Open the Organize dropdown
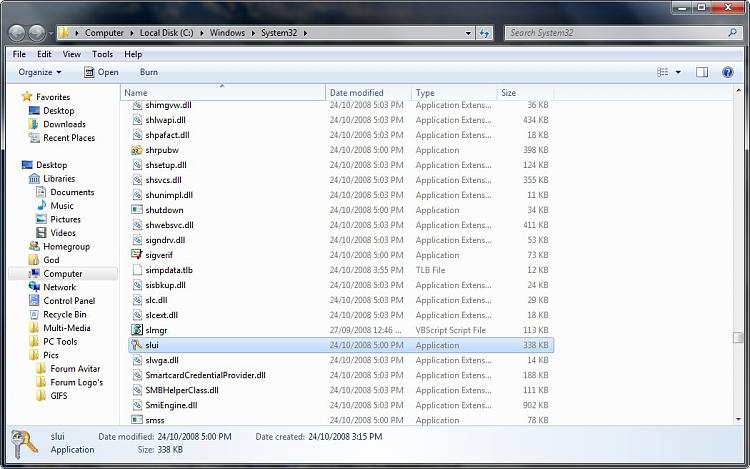Screen dimensions: 750x469 tap(40, 72)
